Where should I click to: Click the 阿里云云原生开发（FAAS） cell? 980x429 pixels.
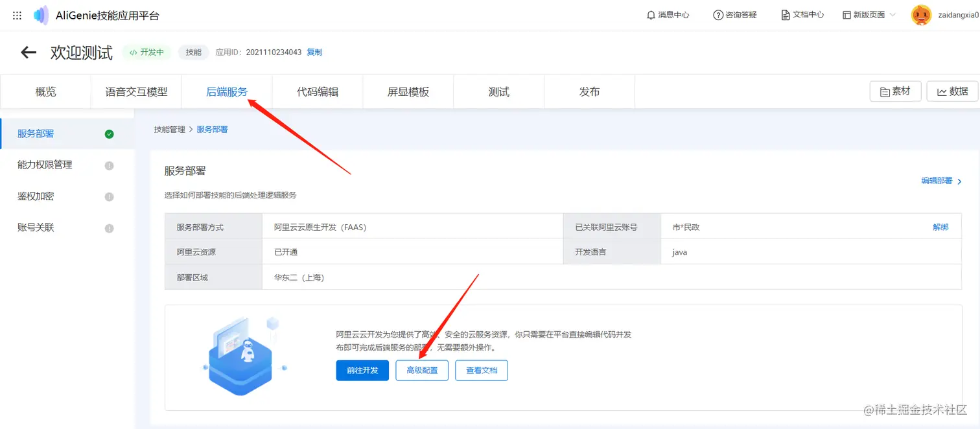point(413,227)
